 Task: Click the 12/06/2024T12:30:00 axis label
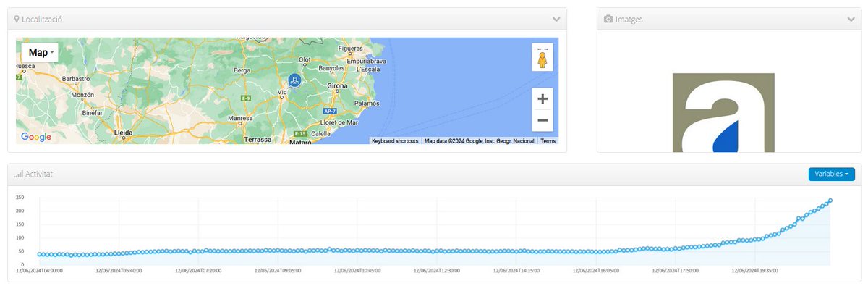(437, 272)
